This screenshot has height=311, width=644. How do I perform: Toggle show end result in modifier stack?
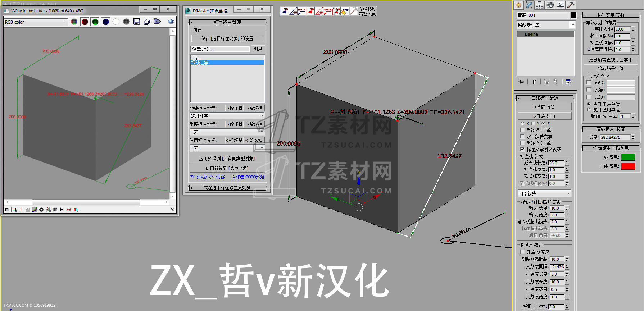point(534,82)
